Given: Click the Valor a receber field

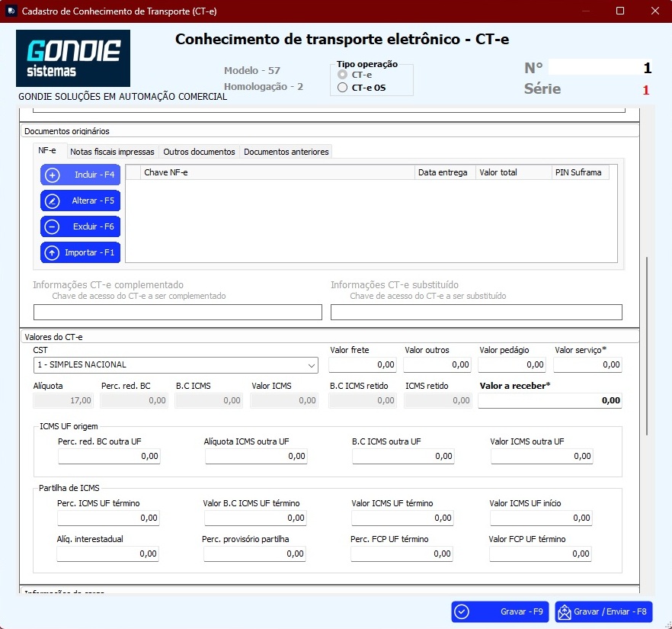Looking at the screenshot, I should coord(549,401).
